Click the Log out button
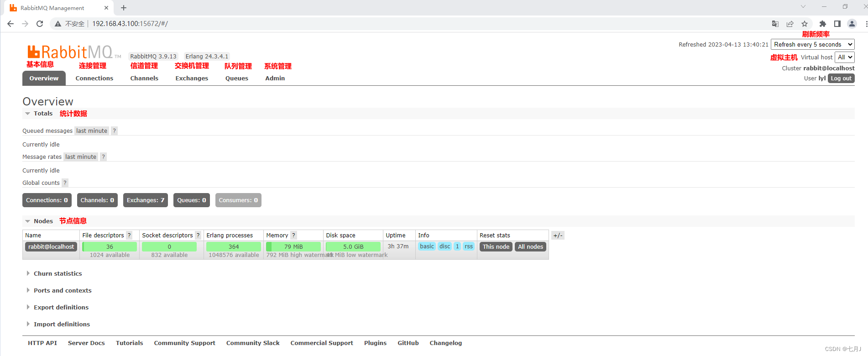Screen dimensions: 868x356 (841, 79)
